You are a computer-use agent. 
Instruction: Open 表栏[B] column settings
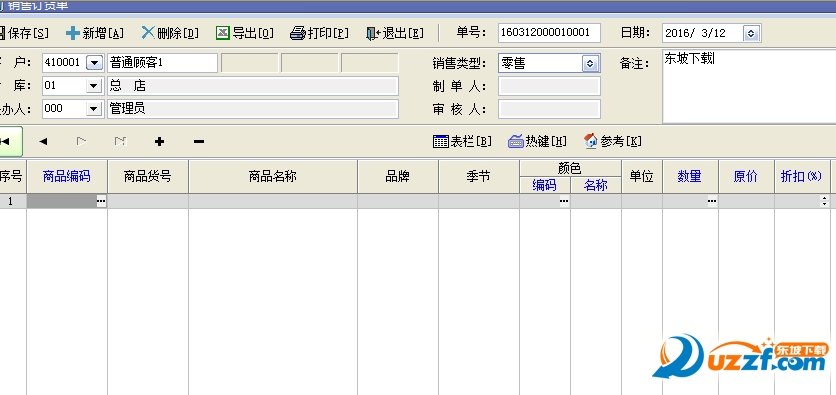(462, 141)
